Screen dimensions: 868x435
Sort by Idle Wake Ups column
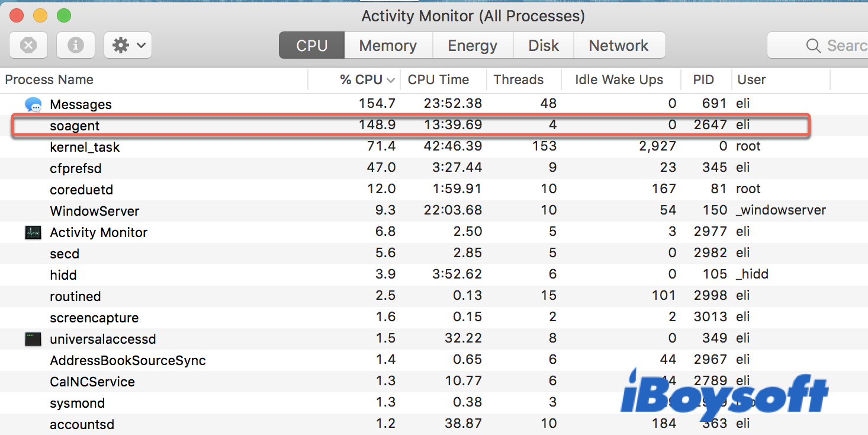pos(619,80)
